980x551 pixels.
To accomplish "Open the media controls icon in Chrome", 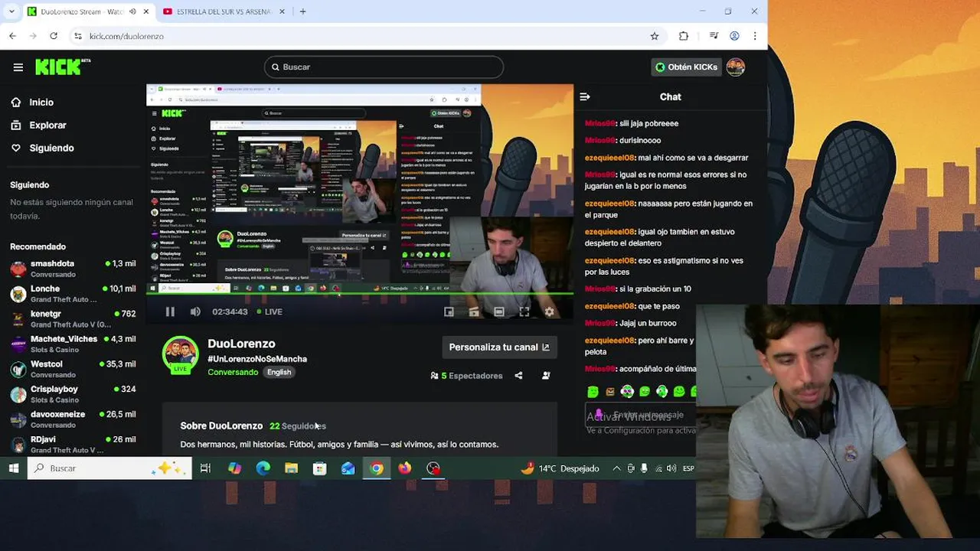I will 714,36.
